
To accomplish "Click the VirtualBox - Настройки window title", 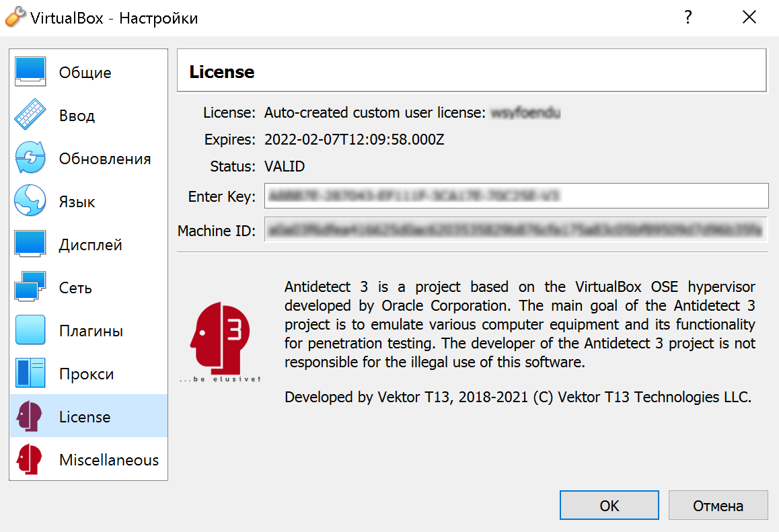I will tap(114, 18).
